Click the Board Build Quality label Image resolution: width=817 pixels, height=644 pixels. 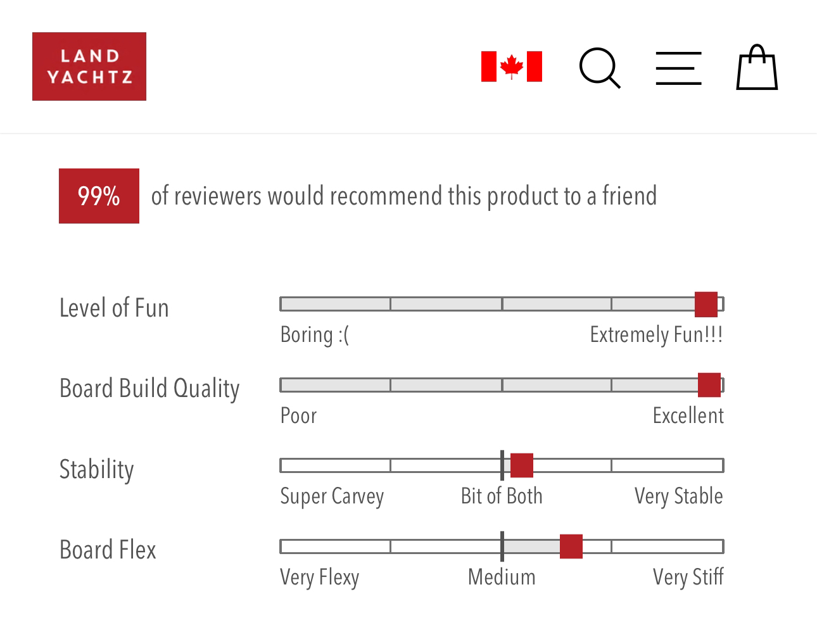149,389
